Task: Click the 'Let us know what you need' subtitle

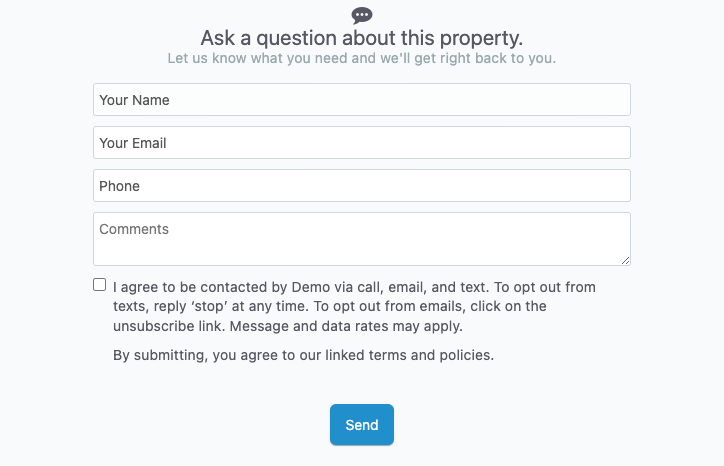Action: coord(362,58)
